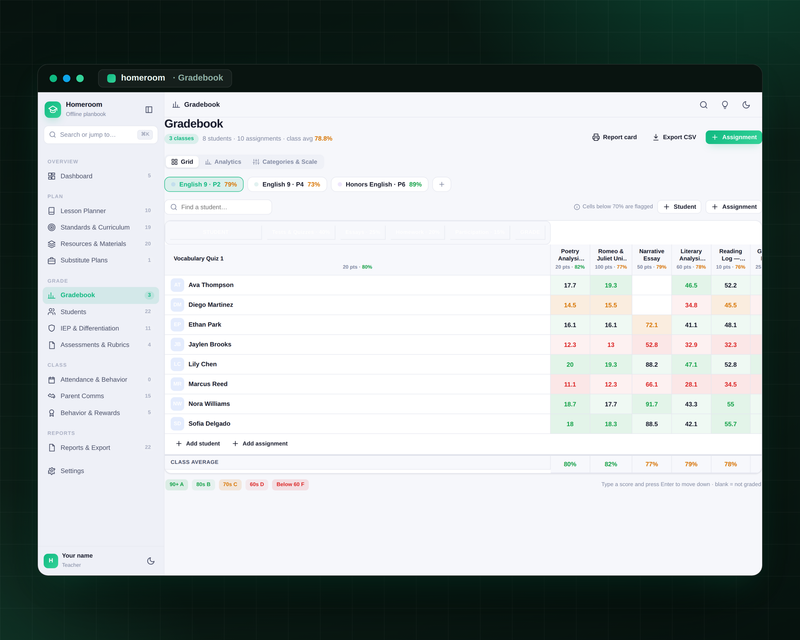The height and width of the screenshot is (640, 800).
Task: Click the Parent Comms chat icon
Action: [x=52, y=396]
